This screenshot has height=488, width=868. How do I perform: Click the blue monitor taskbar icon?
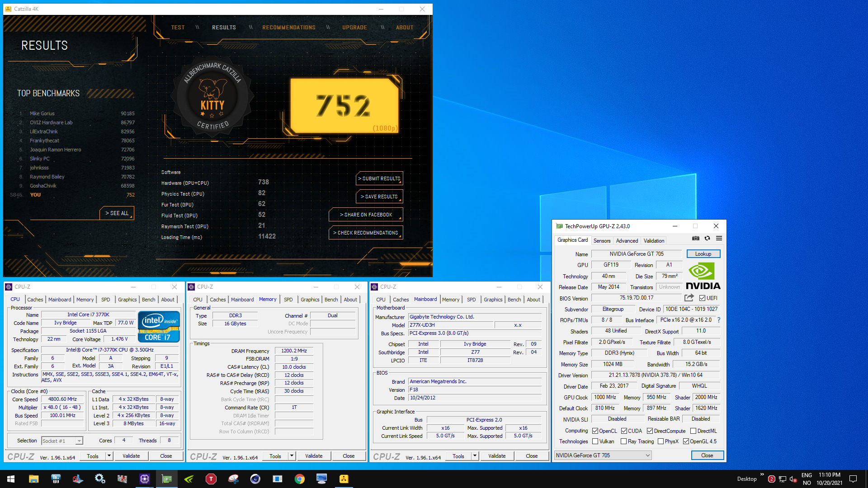[322, 479]
